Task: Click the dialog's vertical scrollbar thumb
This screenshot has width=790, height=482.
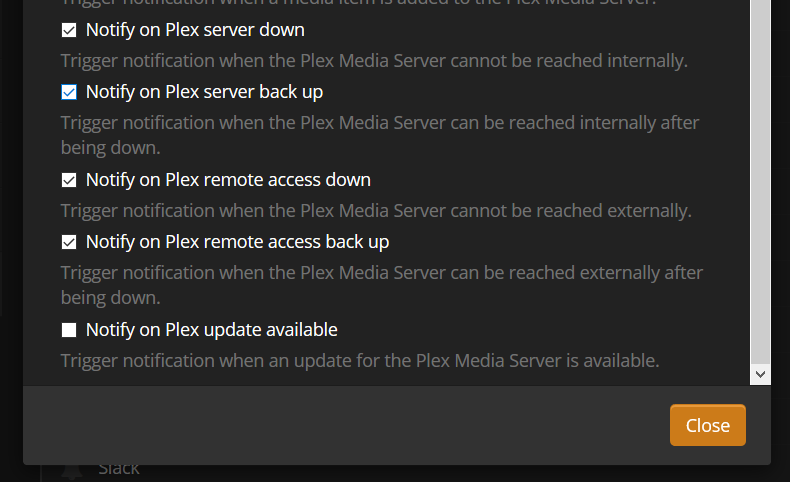Action: point(760,180)
